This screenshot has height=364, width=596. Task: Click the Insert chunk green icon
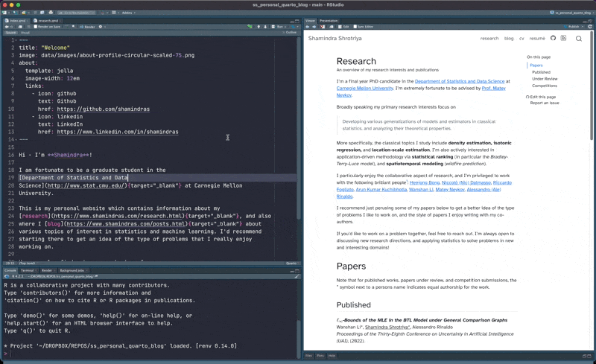click(x=250, y=27)
